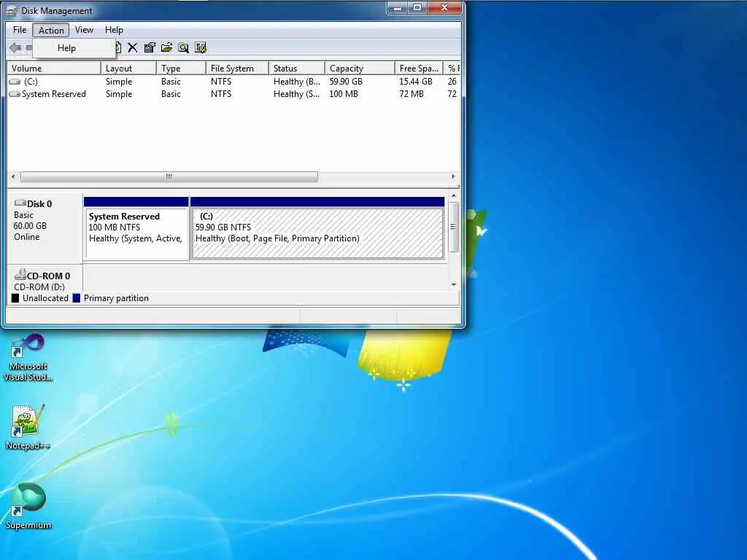Viewport: 747px width, 560px height.
Task: Click the "60.00 GB" Disk 0 size text
Action: (30, 226)
